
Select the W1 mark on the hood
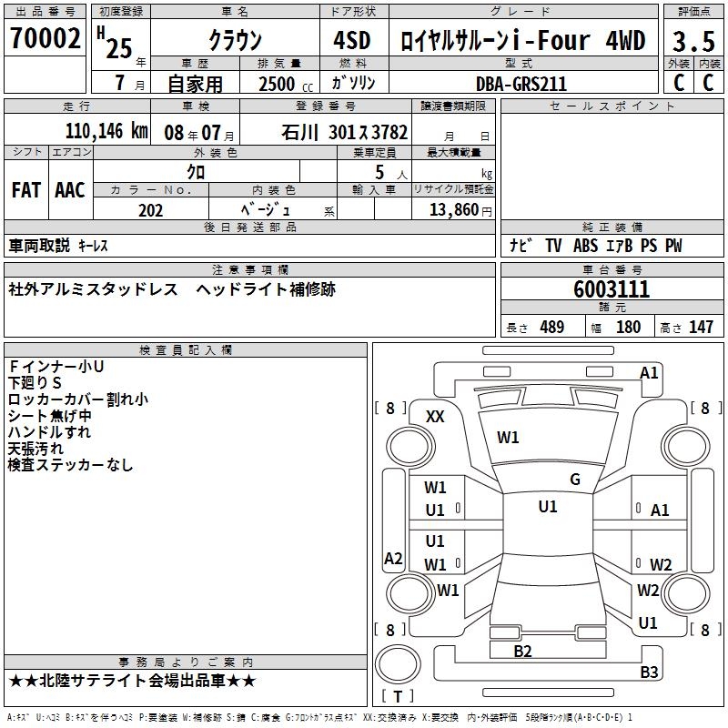(508, 438)
